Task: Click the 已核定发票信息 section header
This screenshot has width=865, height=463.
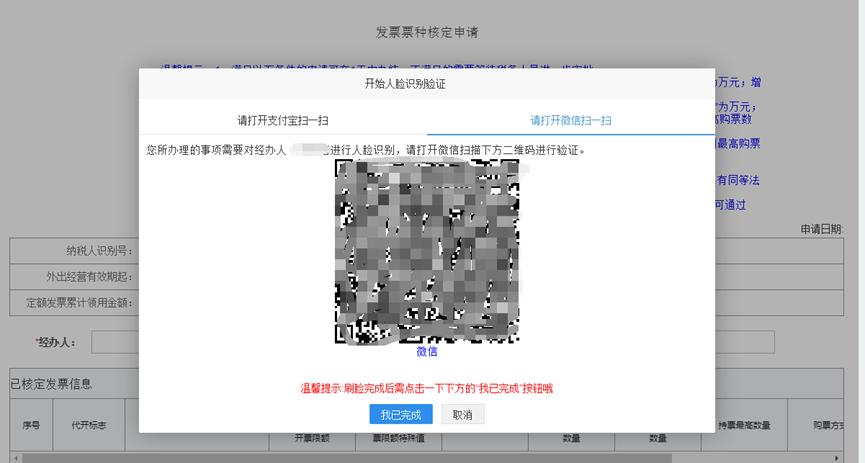Action: [51, 384]
